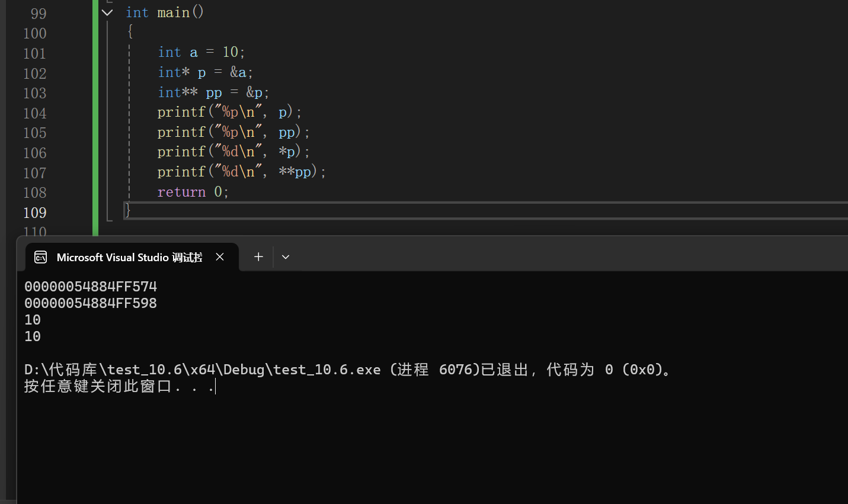848x504 pixels.
Task: Click the '按任意键关闭此窗口' prompt line
Action: [x=119, y=386]
